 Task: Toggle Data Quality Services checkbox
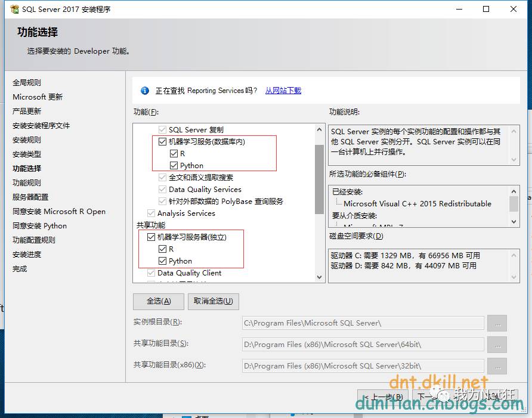[162, 189]
